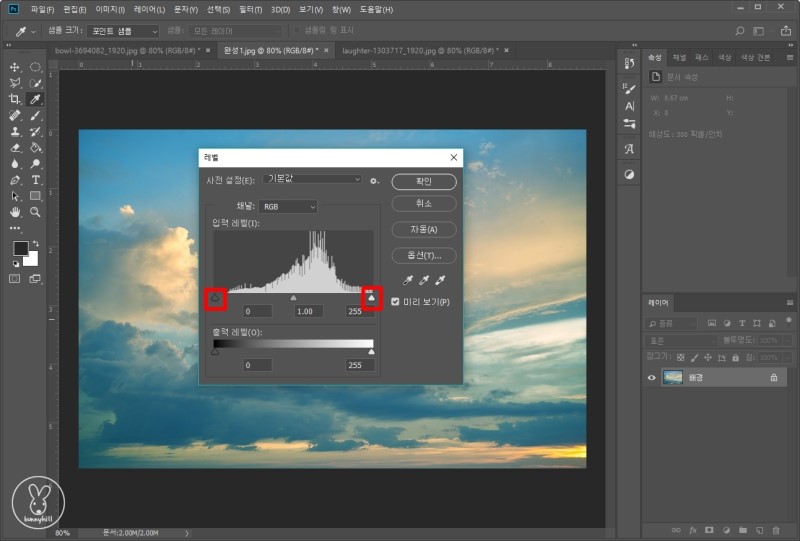Choose the Hand tool

[15, 212]
